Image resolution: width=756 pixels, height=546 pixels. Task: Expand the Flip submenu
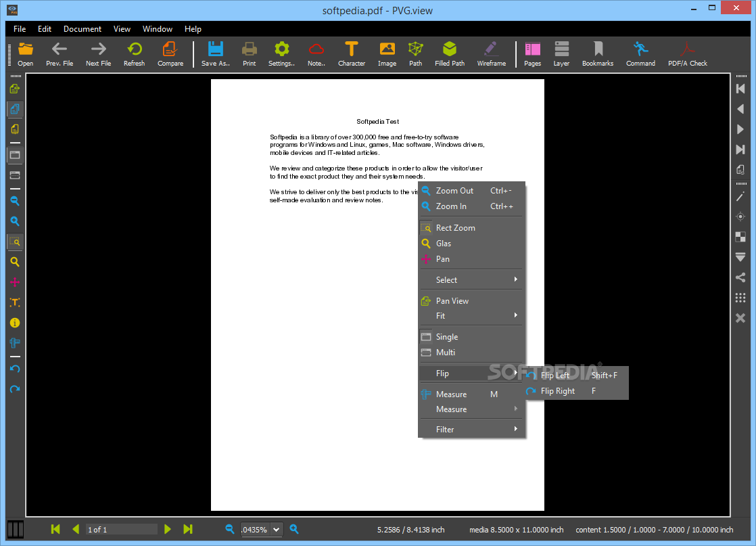(471, 373)
